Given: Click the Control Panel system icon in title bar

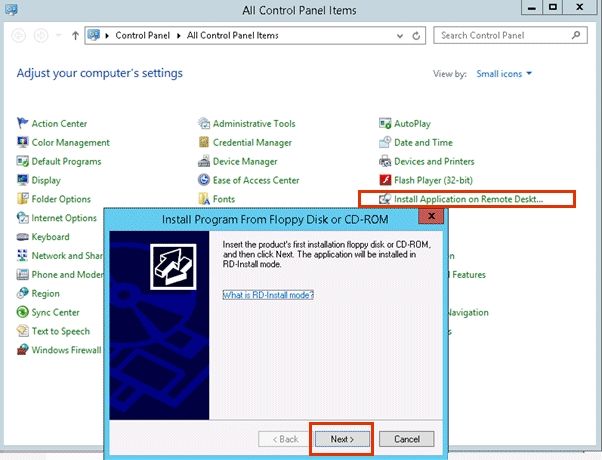Looking at the screenshot, I should click(11, 9).
